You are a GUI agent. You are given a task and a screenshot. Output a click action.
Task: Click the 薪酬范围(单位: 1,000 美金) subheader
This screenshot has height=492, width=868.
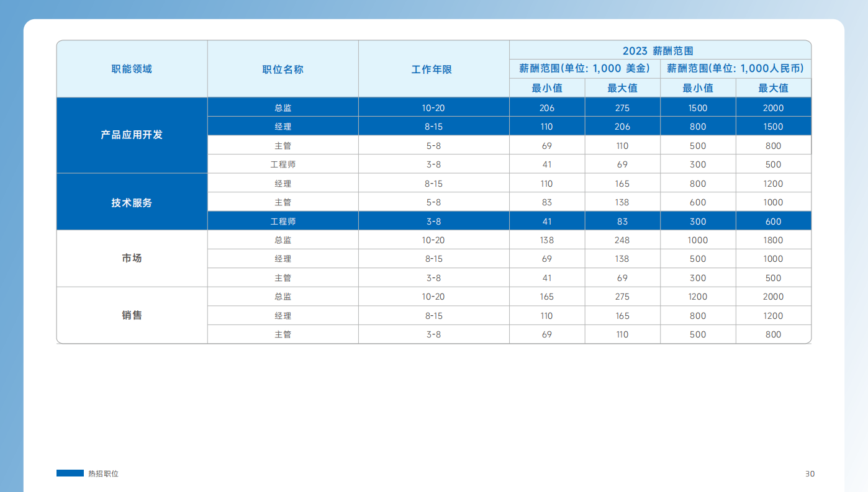[x=585, y=69]
